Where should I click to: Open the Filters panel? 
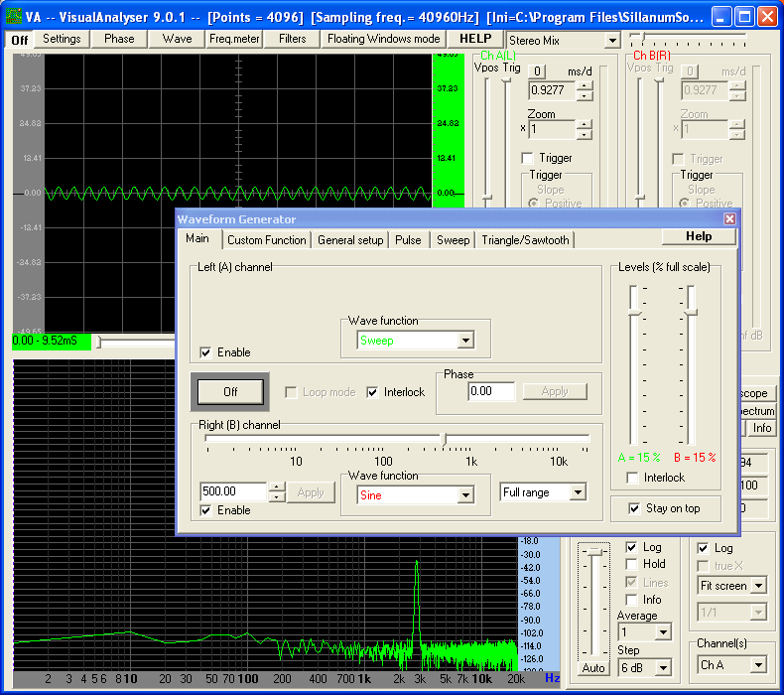tap(293, 39)
